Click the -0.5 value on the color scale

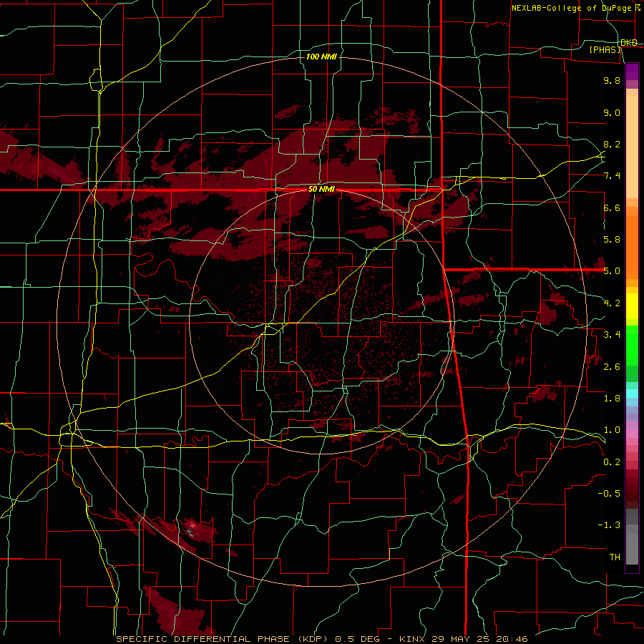609,494
